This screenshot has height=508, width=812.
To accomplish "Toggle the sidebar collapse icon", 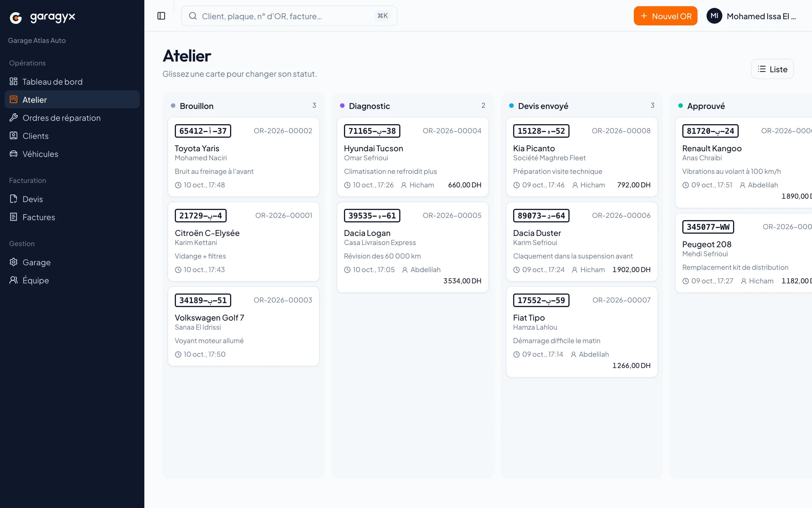I will (x=161, y=16).
